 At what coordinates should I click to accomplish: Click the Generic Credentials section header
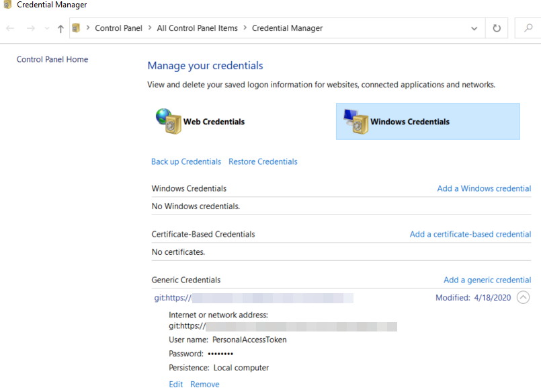[x=186, y=280]
